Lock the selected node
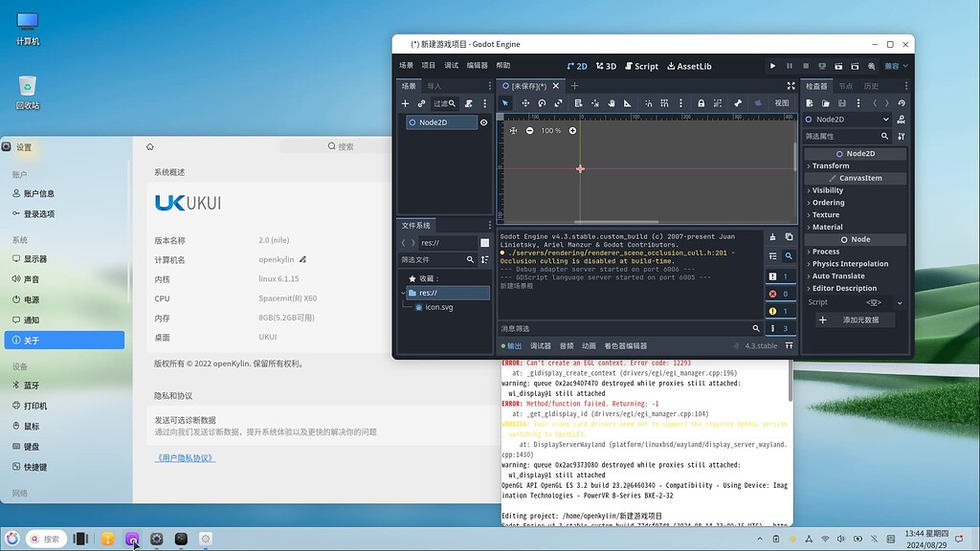Image resolution: width=980 pixels, height=551 pixels. pos(702,103)
